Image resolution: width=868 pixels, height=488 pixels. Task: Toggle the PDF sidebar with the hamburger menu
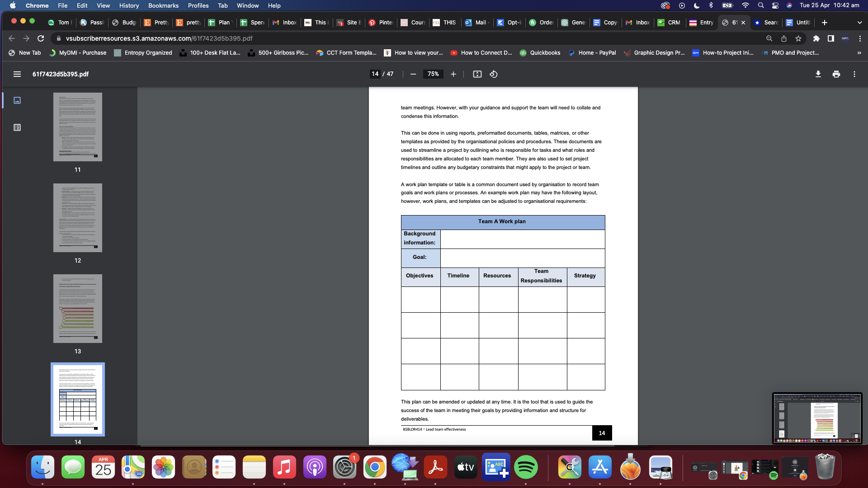point(17,74)
